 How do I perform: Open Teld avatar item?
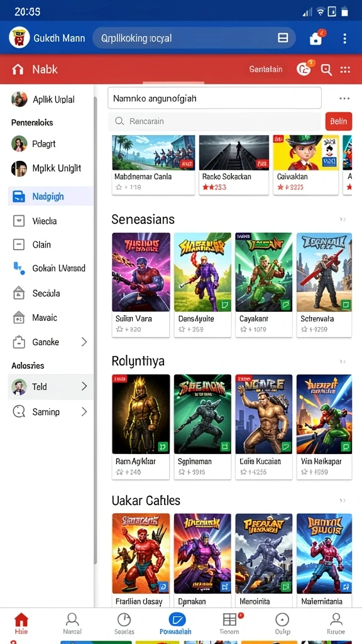pos(19,387)
